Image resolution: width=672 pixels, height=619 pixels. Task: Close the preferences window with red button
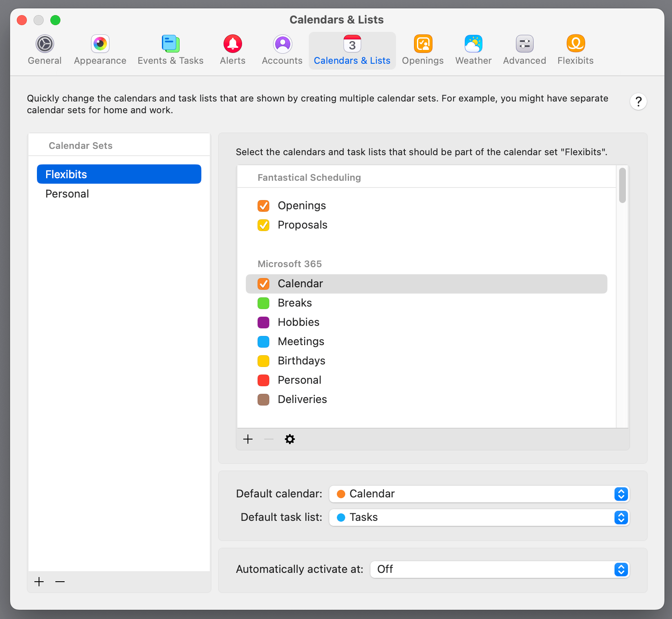coord(22,20)
